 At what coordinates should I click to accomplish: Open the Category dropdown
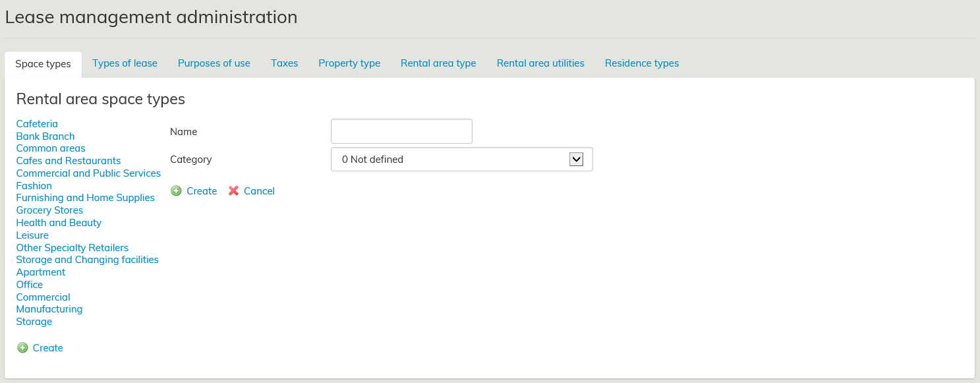click(461, 160)
